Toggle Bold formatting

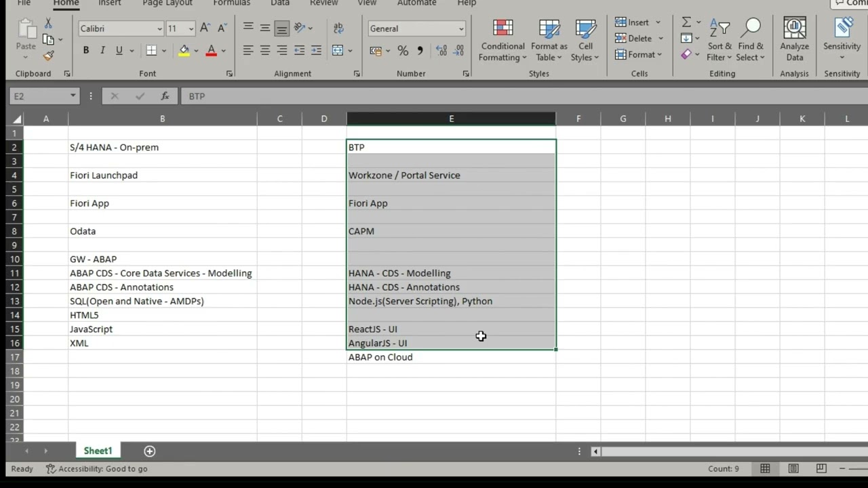(85, 50)
